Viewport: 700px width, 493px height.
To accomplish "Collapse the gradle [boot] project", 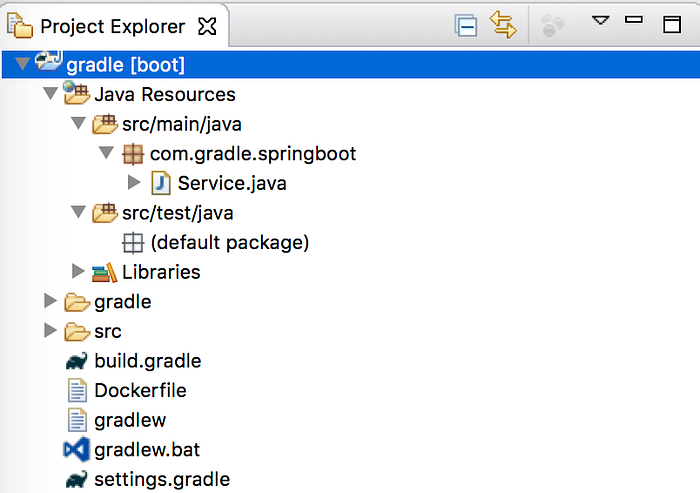I will coord(22,64).
